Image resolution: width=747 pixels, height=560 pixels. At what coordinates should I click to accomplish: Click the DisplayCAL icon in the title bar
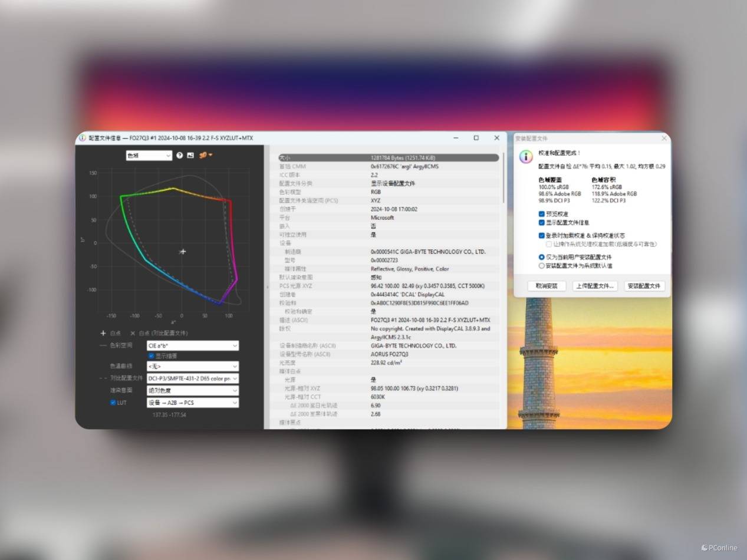click(83, 138)
